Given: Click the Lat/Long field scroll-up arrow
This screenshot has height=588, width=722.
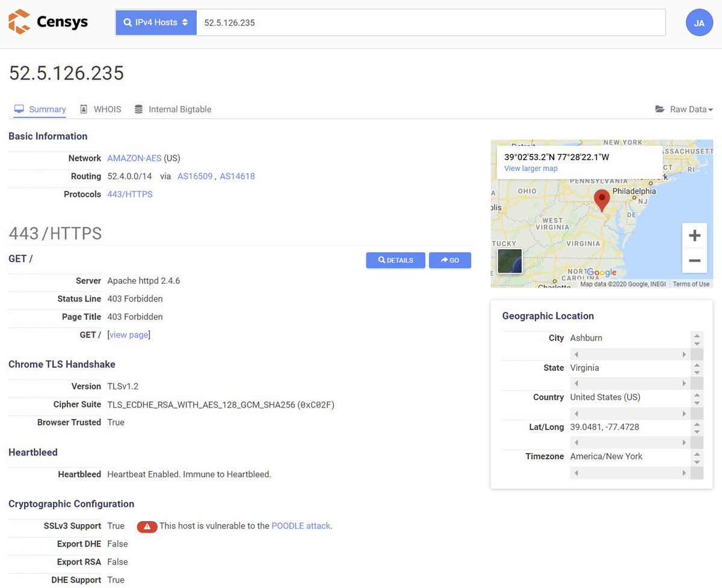Looking at the screenshot, I should 697,424.
